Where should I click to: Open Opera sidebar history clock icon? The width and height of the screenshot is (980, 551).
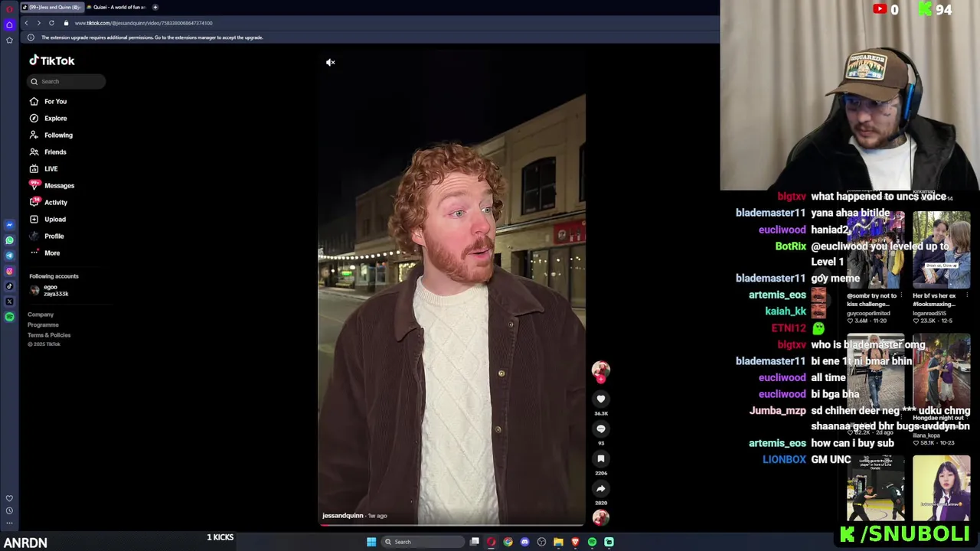[9, 510]
